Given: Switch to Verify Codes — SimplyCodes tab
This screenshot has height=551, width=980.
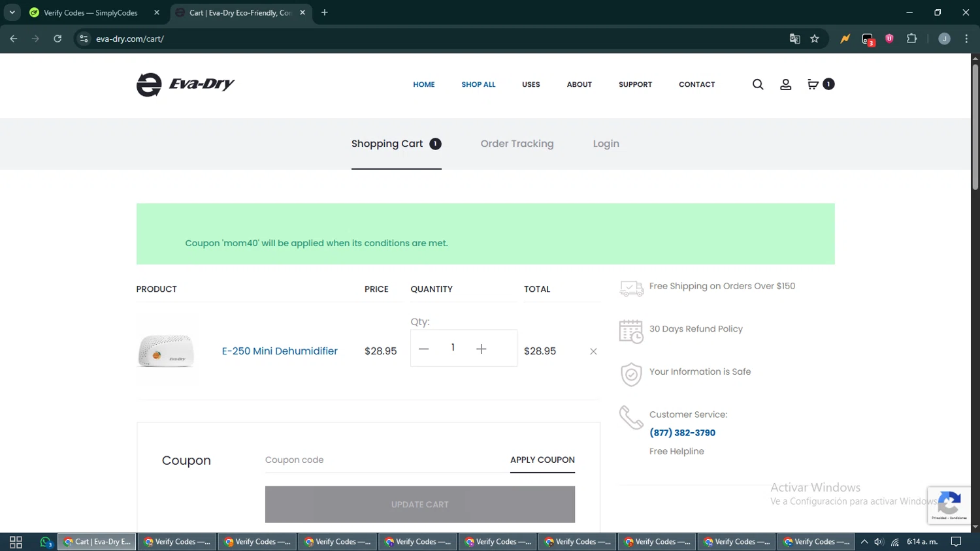Looking at the screenshot, I should click(x=90, y=12).
